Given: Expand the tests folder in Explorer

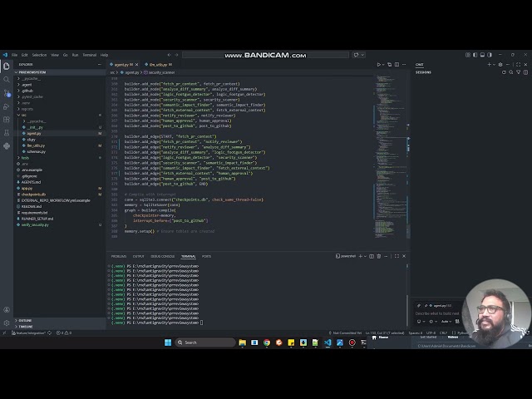Looking at the screenshot, I should point(25,157).
